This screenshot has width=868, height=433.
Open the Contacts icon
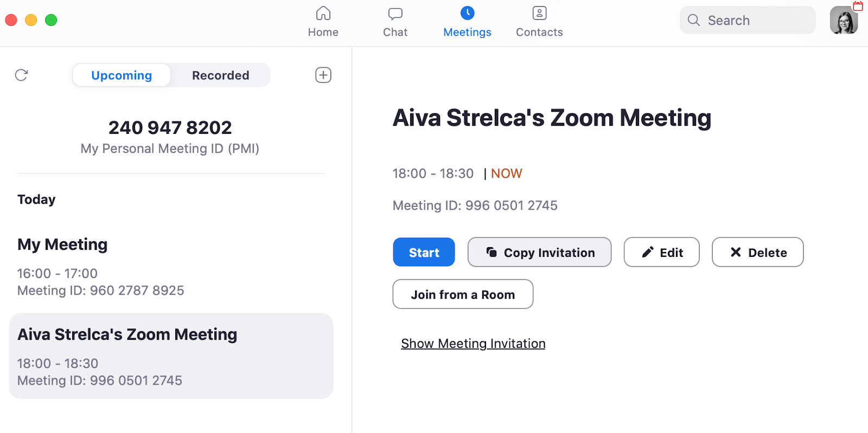pos(539,13)
